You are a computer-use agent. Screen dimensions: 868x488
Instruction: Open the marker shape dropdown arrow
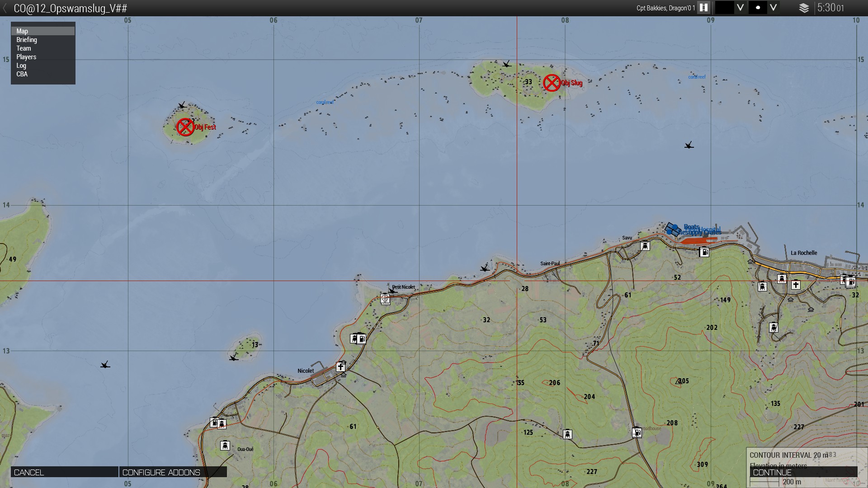point(774,8)
